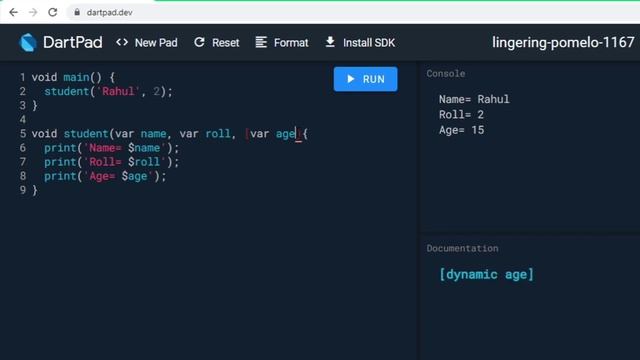The height and width of the screenshot is (360, 640).
Task: Reload the dartpad.dev page
Action: (53, 12)
